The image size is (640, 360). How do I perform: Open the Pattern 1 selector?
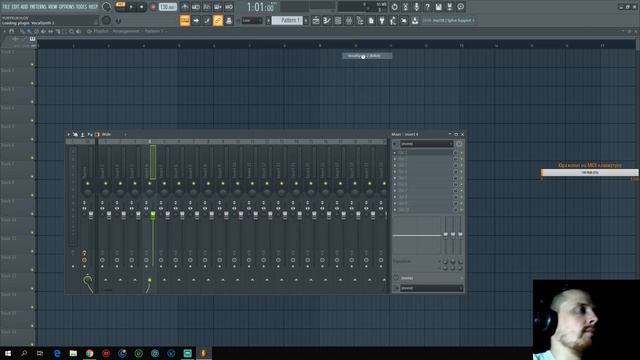(287, 20)
